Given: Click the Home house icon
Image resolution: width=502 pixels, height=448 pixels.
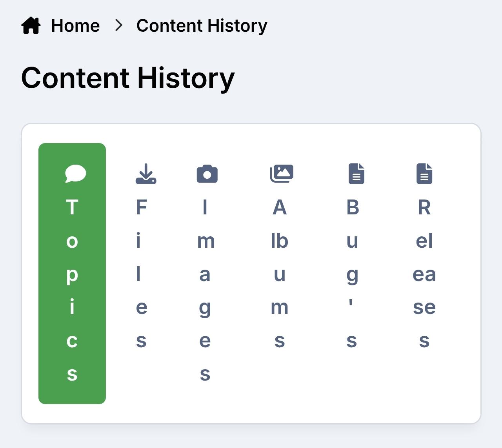Looking at the screenshot, I should click(31, 26).
